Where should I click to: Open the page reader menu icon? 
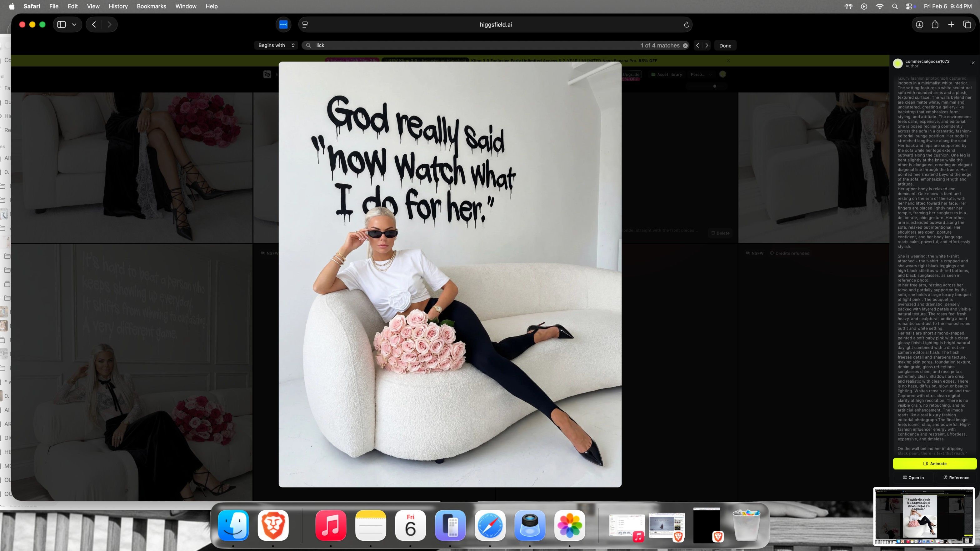[305, 24]
